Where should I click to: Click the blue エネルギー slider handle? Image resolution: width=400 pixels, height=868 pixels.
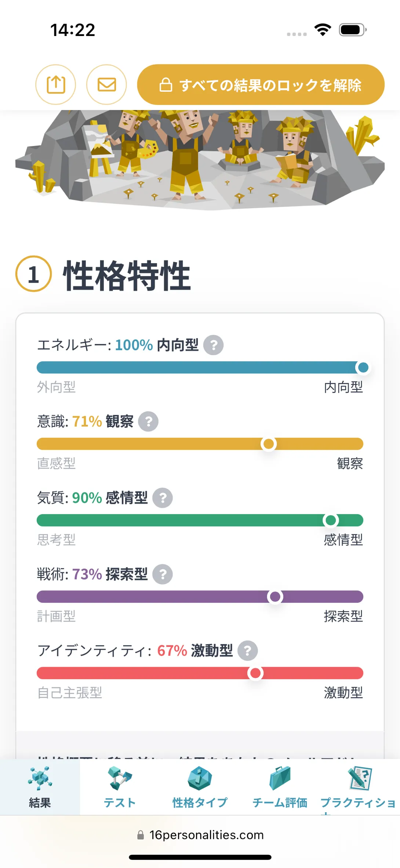click(363, 368)
